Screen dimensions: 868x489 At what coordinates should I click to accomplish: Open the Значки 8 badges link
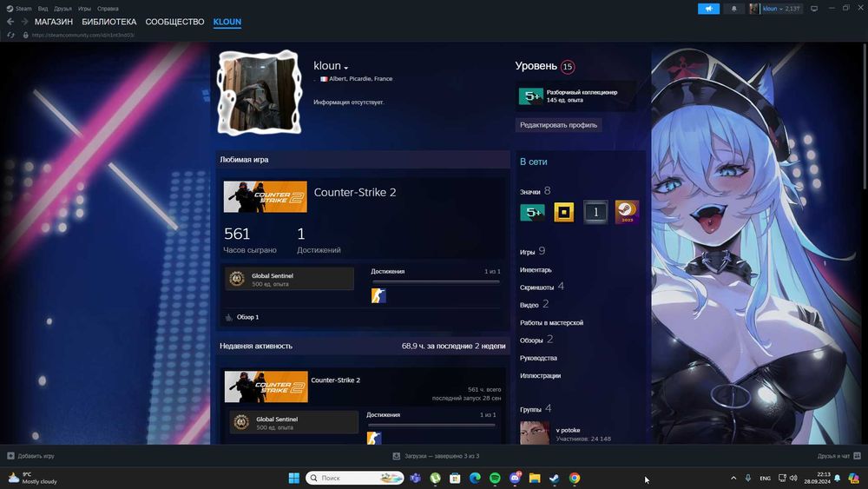tap(535, 191)
